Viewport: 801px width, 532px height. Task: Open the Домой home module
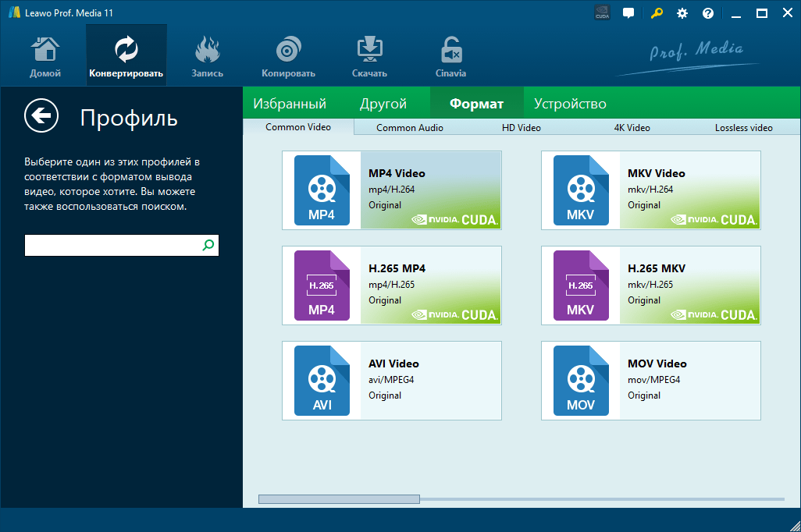[45, 56]
